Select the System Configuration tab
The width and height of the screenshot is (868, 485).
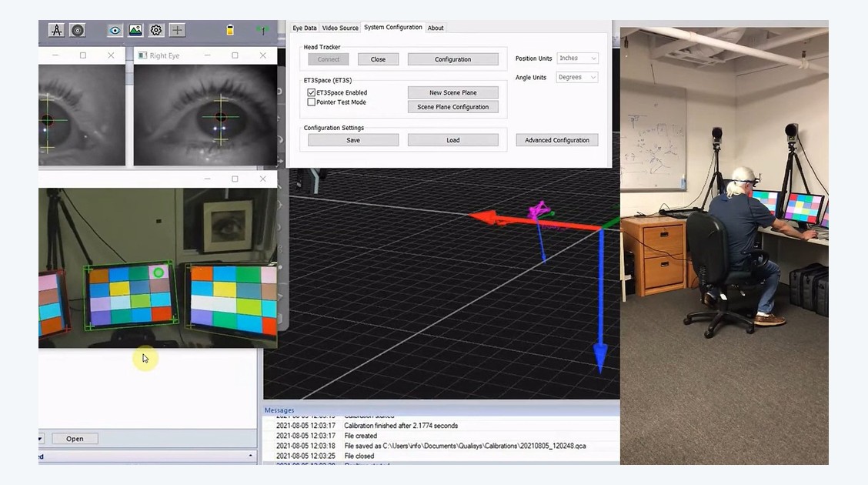[393, 27]
